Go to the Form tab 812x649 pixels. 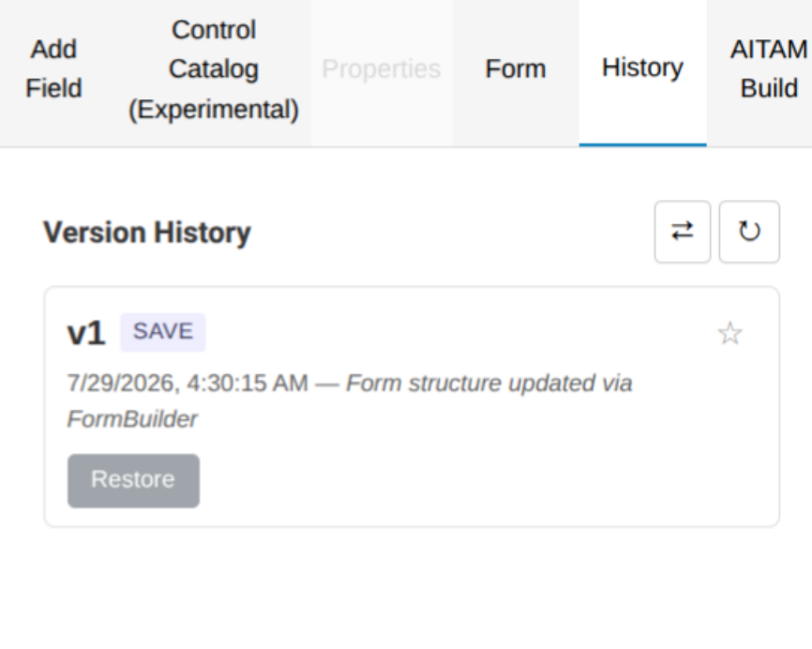516,68
